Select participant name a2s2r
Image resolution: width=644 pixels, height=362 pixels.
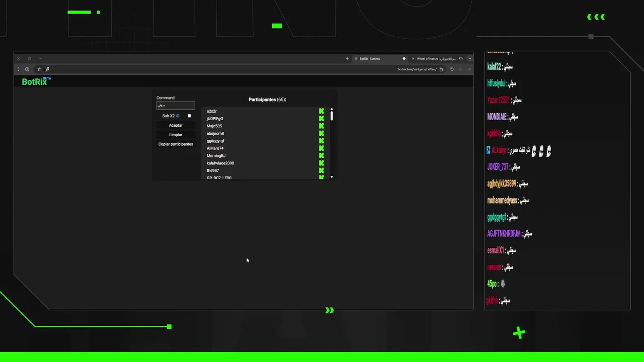(x=212, y=111)
